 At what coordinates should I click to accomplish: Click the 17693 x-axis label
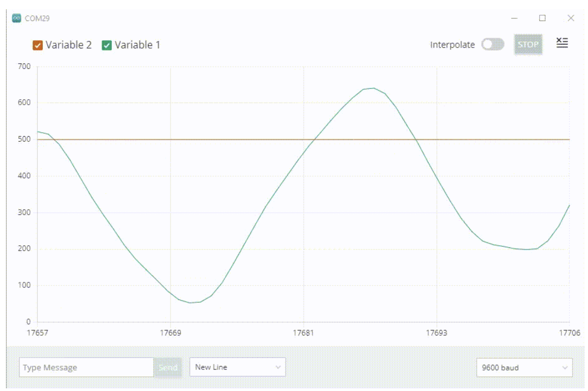coord(437,333)
